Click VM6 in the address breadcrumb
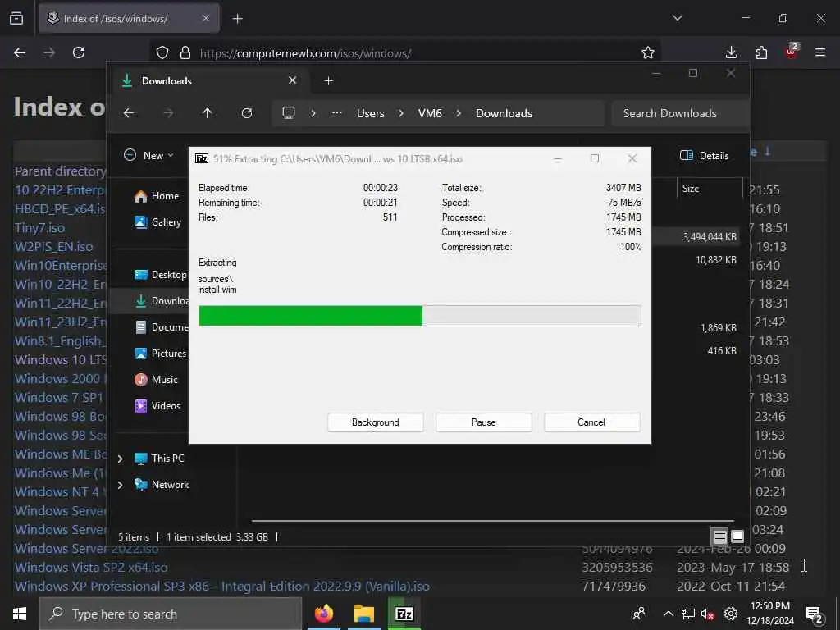 (430, 113)
